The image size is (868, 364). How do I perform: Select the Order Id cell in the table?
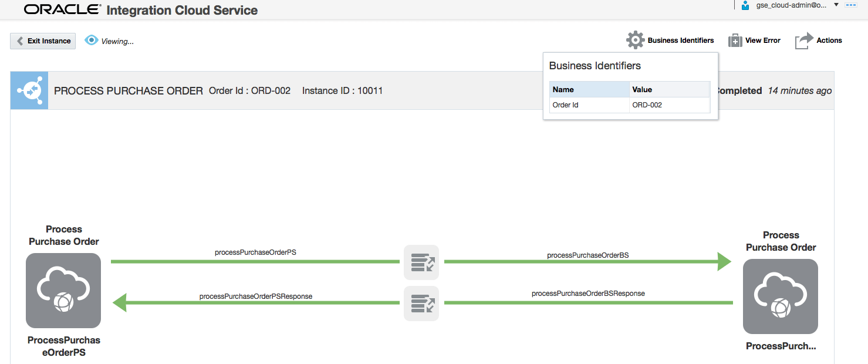[x=589, y=105]
